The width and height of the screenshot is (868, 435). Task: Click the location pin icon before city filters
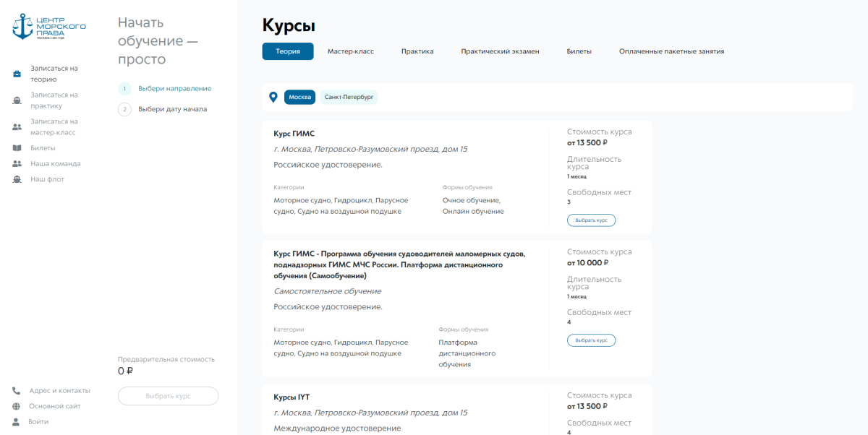(273, 97)
